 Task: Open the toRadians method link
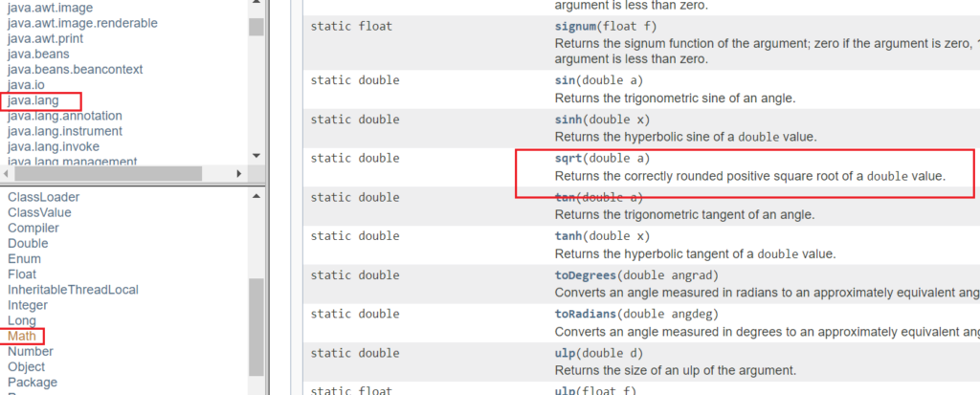[x=587, y=314]
